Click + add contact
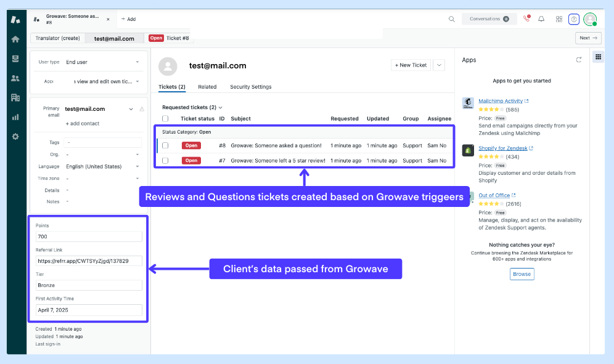 [x=82, y=123]
